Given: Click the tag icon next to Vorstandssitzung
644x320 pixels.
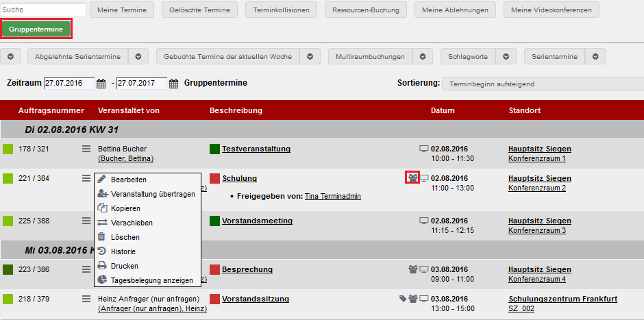Looking at the screenshot, I should [x=403, y=299].
